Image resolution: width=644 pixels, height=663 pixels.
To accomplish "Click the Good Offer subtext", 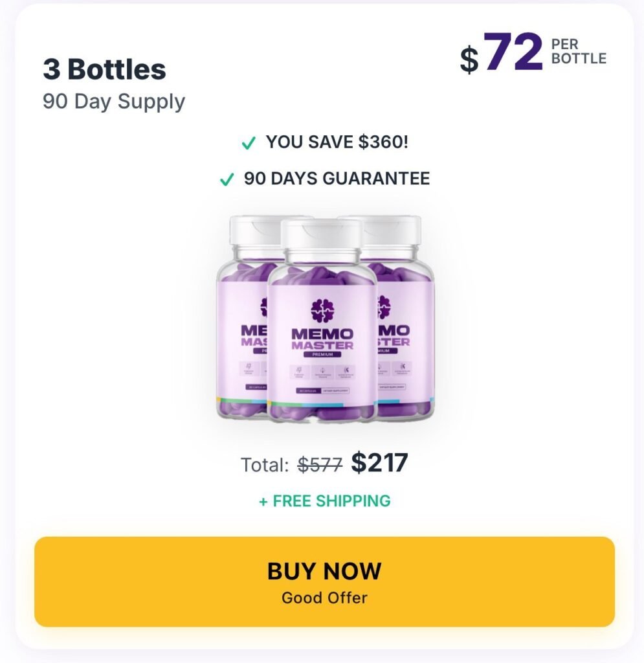I will point(324,598).
